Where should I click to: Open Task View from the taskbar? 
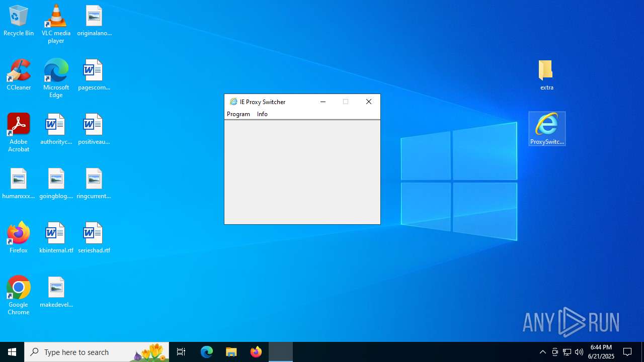point(181,352)
